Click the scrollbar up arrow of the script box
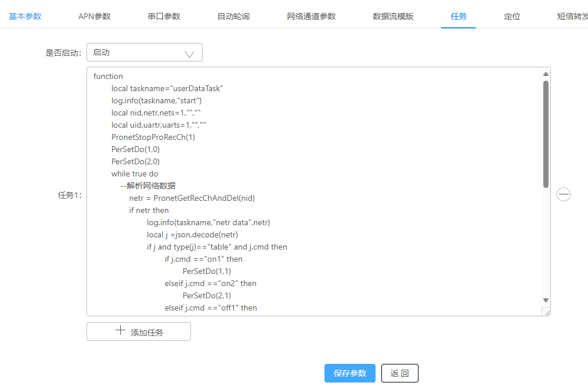 545,73
